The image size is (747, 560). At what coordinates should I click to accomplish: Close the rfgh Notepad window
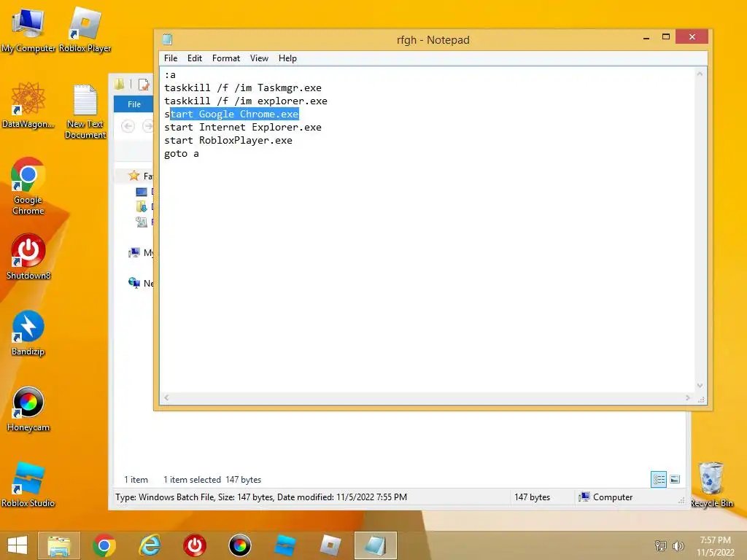point(692,36)
